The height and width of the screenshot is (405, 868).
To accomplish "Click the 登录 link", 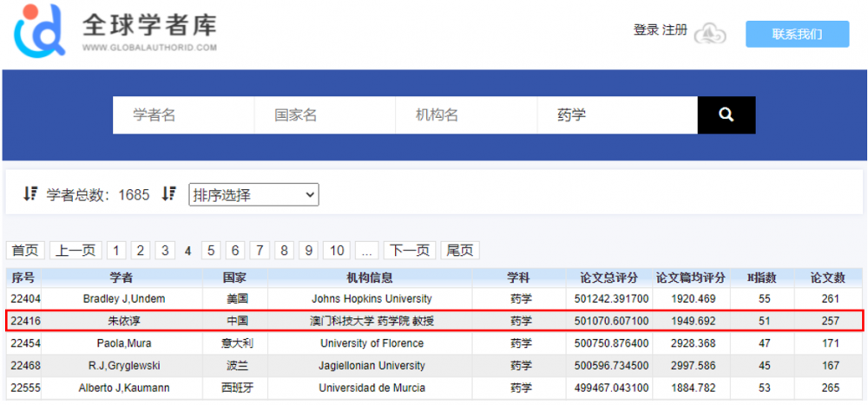I will (x=646, y=30).
